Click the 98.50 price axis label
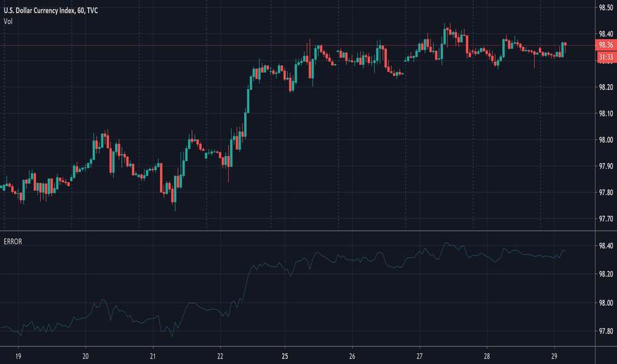Image resolution: width=617 pixels, height=364 pixels. (606, 7)
